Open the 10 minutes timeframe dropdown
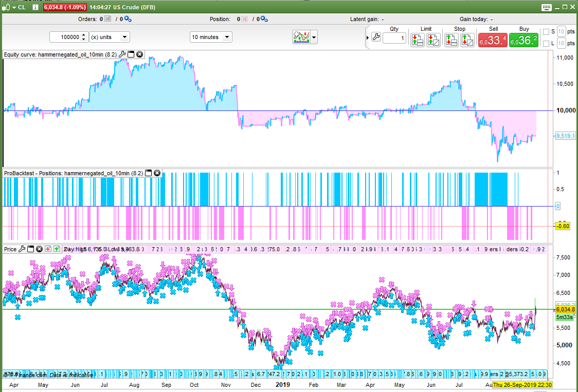Screen dimensions: 578x392 pos(211,37)
